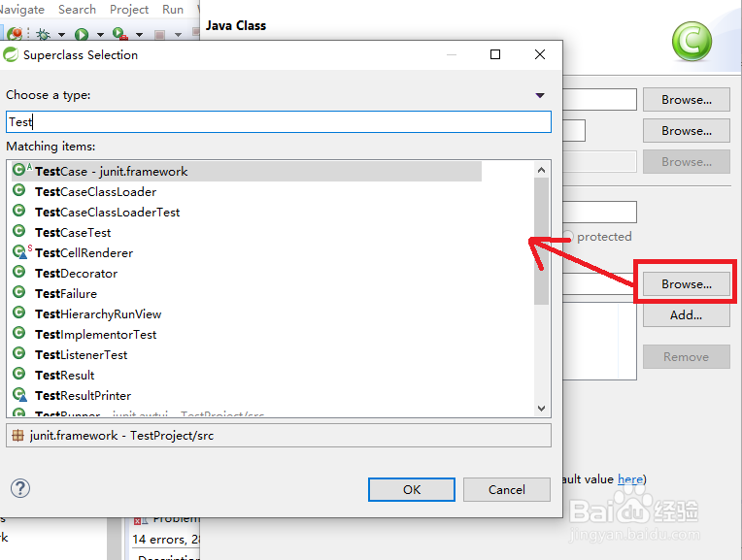Click the matching items scrollbar up arrow
The width and height of the screenshot is (742, 560).
point(542,170)
